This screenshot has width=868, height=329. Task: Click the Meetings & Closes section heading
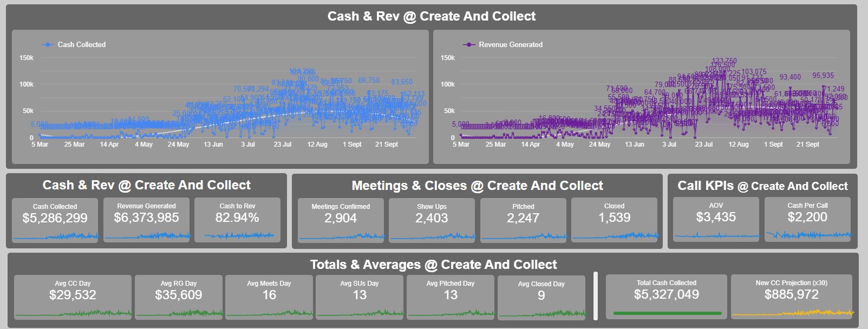coord(477,186)
